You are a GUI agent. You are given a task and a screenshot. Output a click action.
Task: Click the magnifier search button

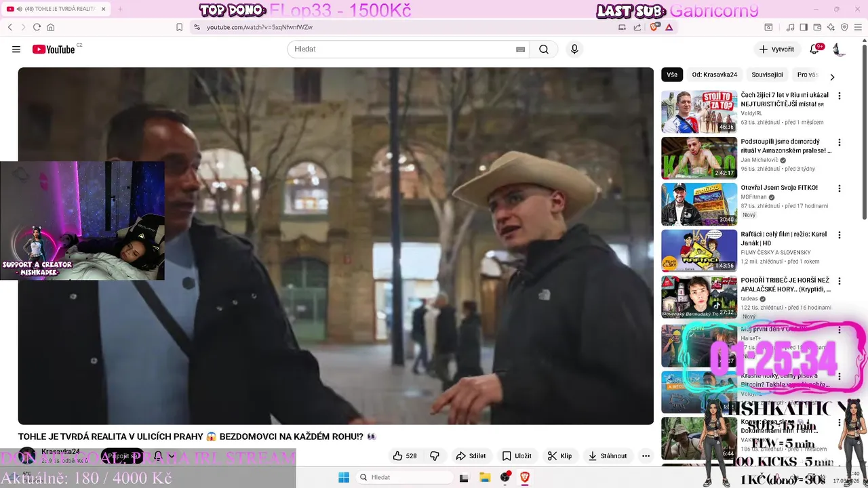point(544,49)
